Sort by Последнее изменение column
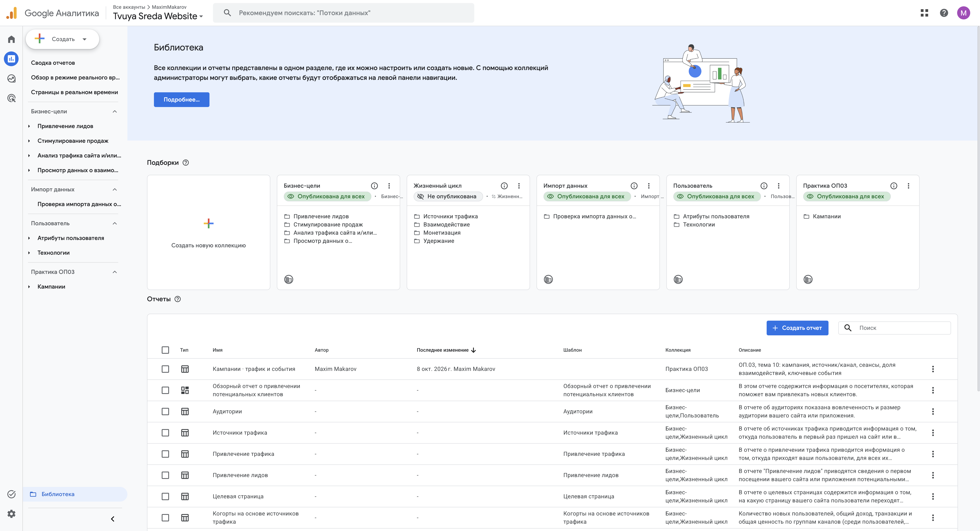 (446, 350)
